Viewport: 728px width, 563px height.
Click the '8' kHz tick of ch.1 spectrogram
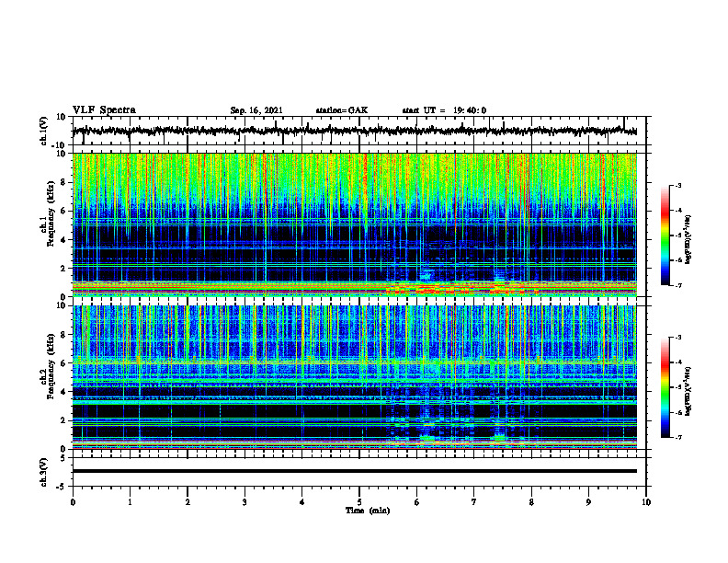tap(63, 182)
